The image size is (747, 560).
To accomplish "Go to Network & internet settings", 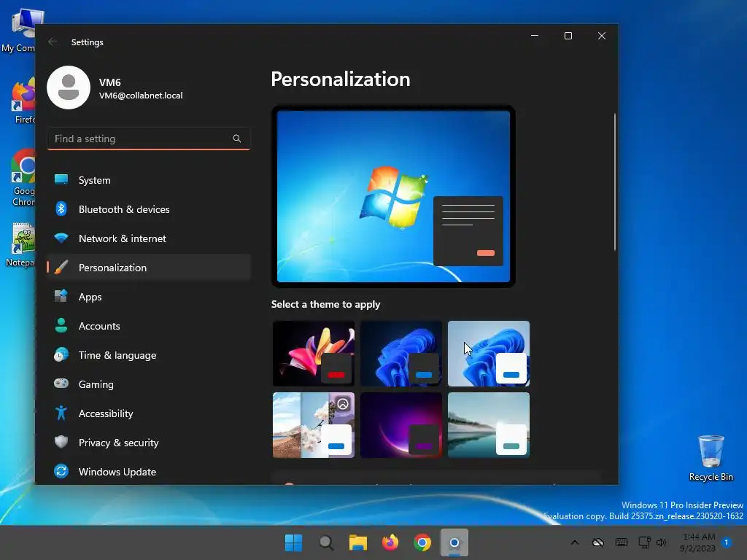I will click(149, 238).
